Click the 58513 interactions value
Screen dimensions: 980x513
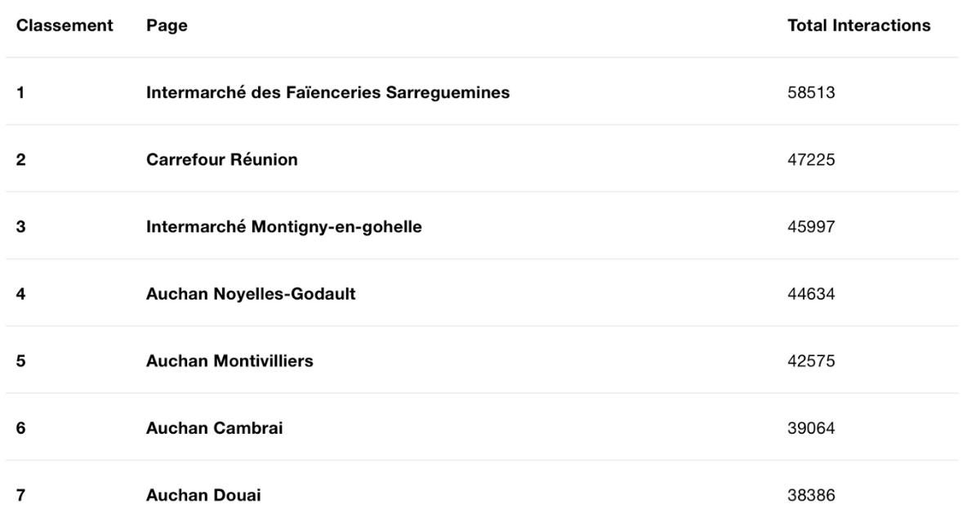(x=811, y=92)
